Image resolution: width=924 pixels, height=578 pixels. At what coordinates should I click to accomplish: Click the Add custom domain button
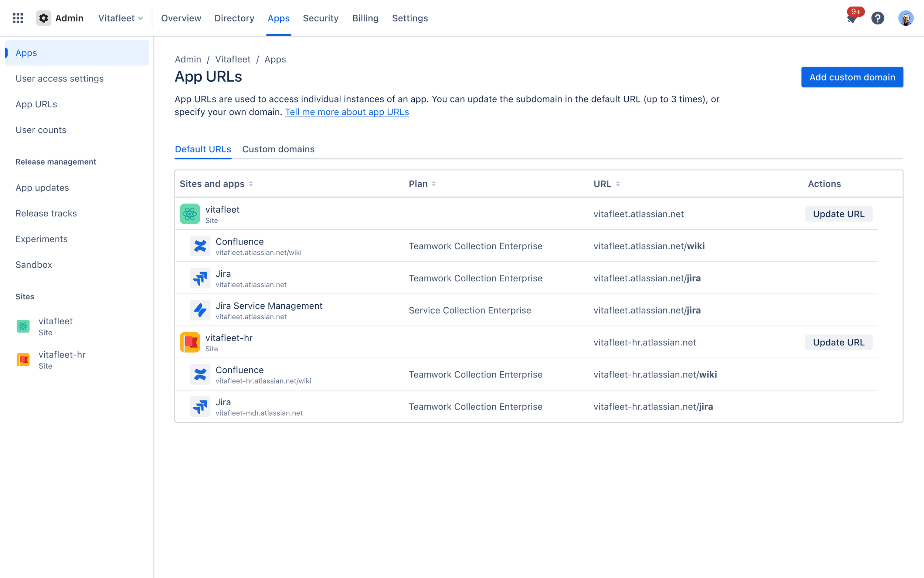coord(852,77)
